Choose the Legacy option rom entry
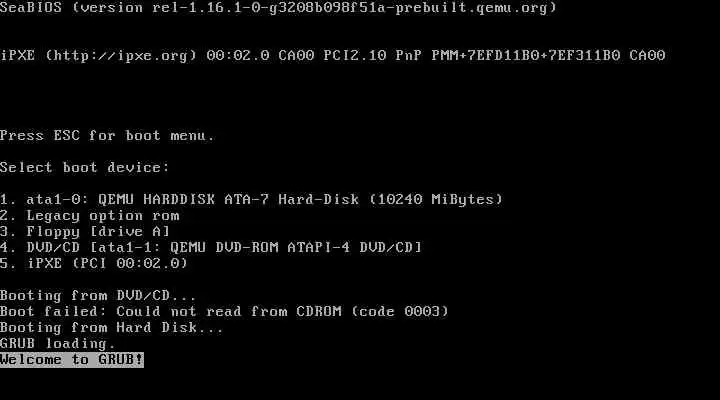Screen dimensions: 720x400 [x=90, y=215]
